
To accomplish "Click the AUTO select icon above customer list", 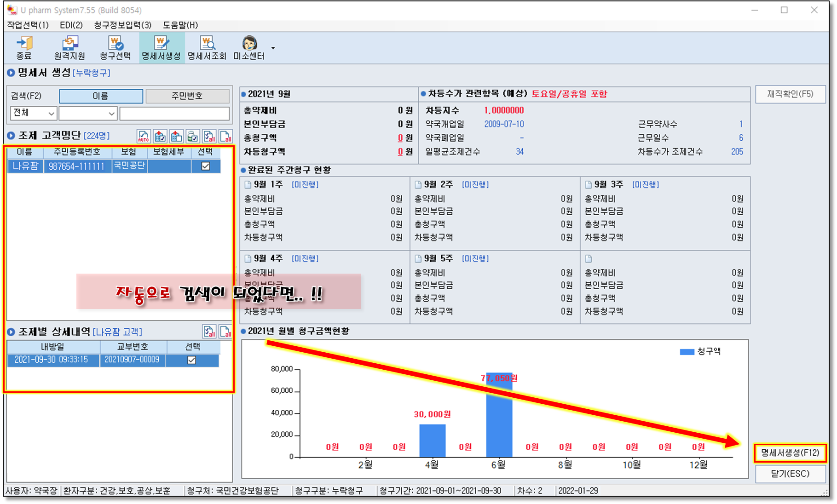I will click(144, 136).
